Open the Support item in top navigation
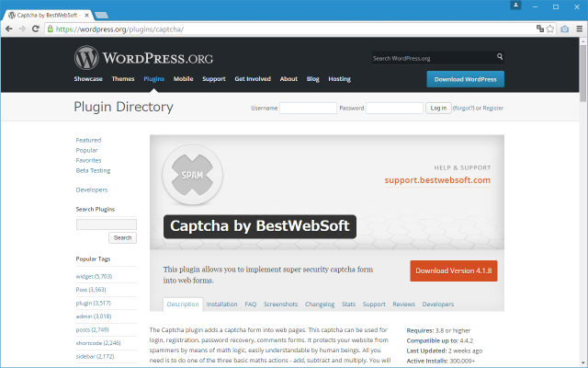Screen dimensions: 588x368 [x=214, y=79]
